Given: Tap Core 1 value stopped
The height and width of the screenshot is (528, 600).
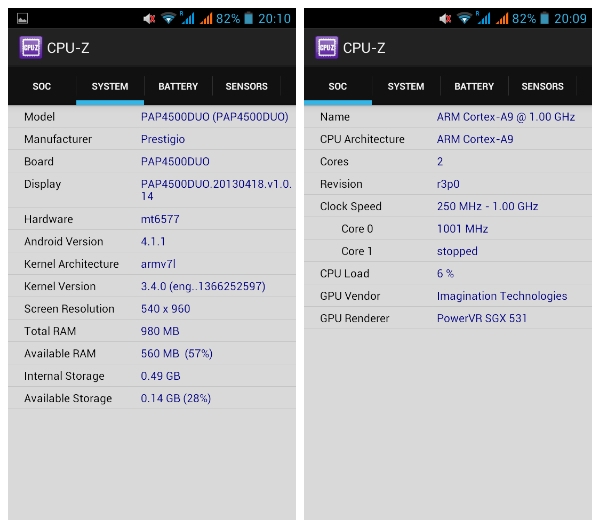Looking at the screenshot, I should point(457,251).
